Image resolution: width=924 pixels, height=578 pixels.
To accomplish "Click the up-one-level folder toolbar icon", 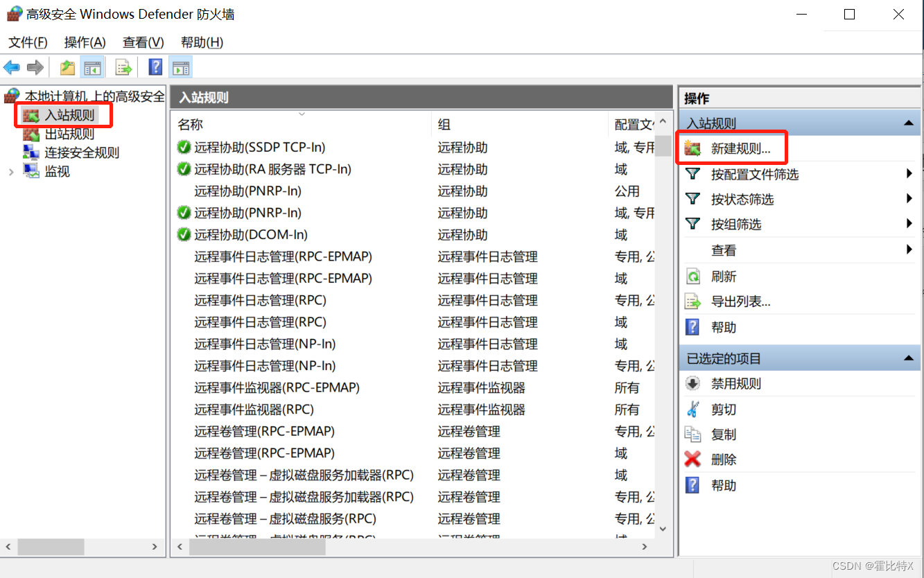I will point(67,67).
